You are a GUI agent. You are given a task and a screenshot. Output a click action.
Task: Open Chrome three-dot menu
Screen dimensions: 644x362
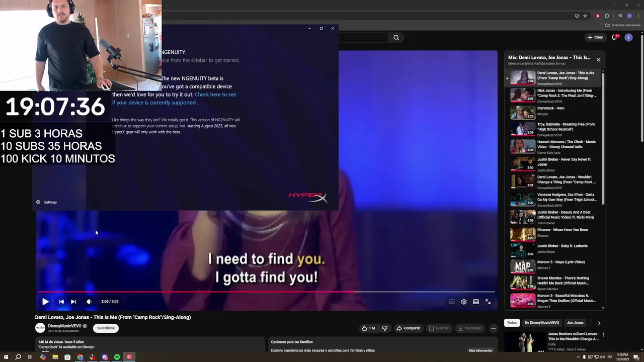[638, 16]
